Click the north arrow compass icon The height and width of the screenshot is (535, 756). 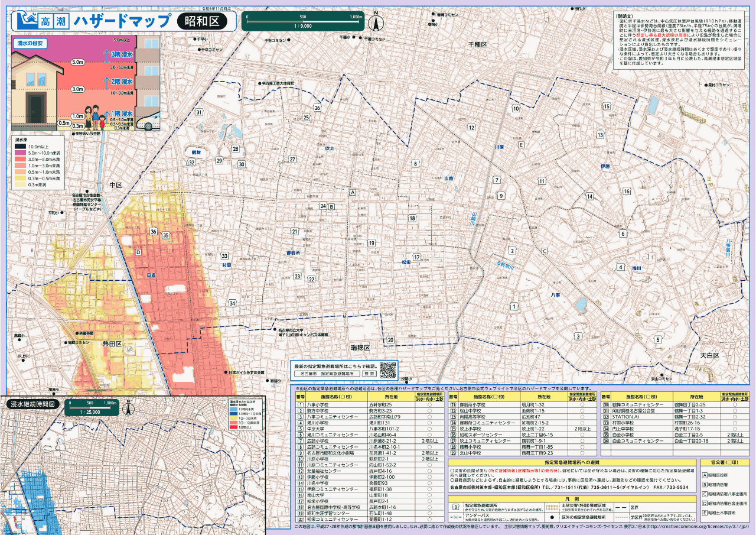(x=374, y=21)
